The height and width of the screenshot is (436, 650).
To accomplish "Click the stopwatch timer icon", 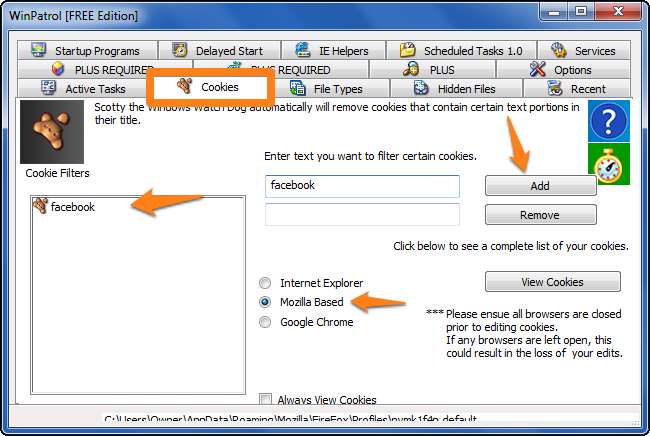I will click(609, 165).
